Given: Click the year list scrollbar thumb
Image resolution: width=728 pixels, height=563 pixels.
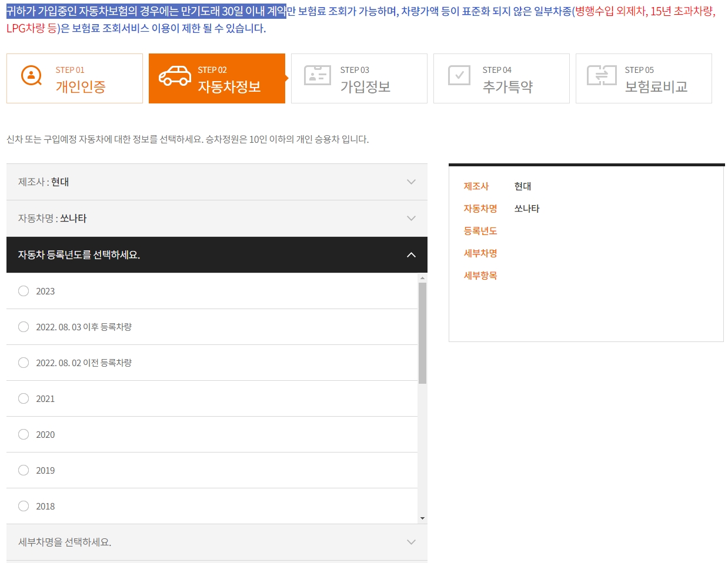Looking at the screenshot, I should click(422, 333).
